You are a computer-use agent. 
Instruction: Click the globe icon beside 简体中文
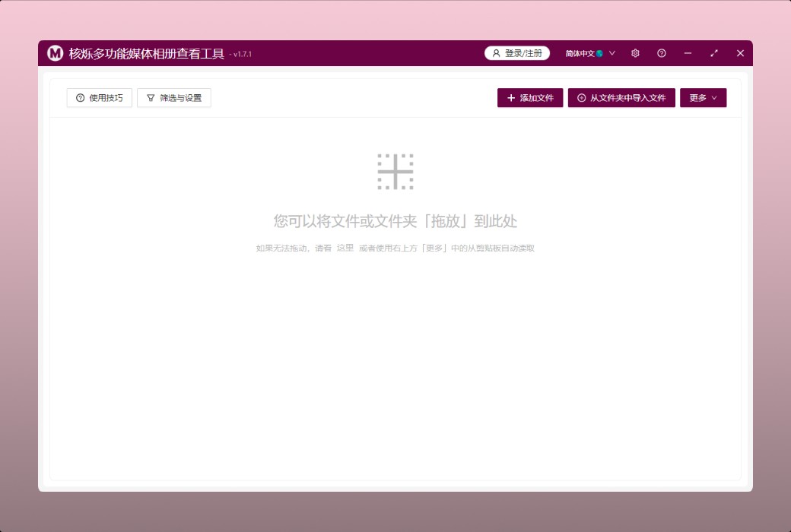coord(600,53)
